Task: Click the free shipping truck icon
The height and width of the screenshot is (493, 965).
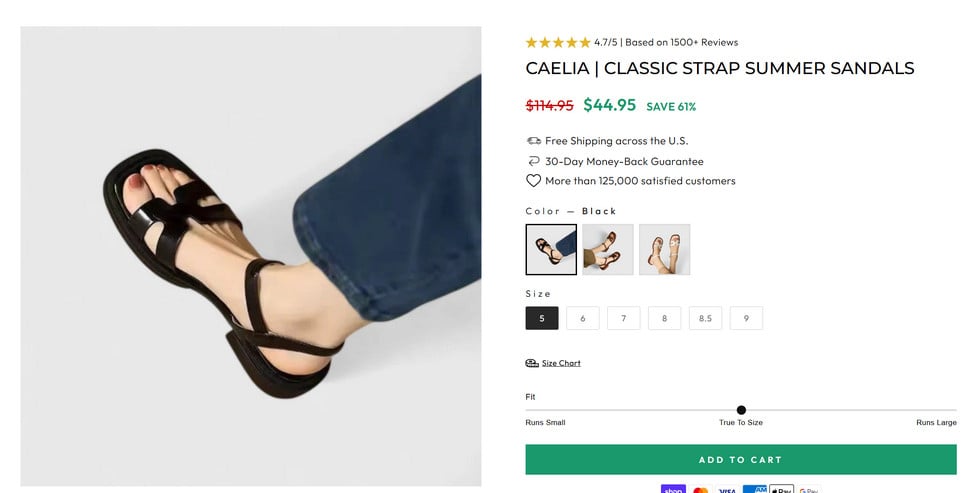Action: click(x=533, y=141)
